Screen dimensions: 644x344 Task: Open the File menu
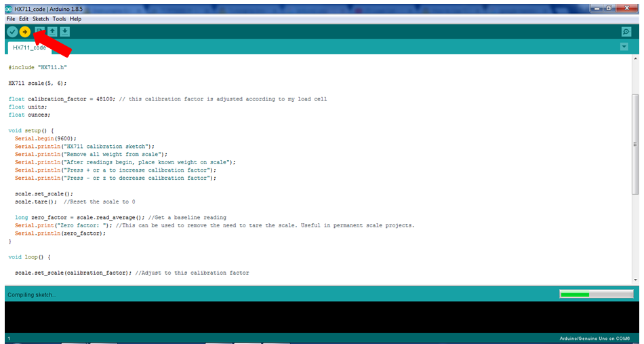point(11,19)
